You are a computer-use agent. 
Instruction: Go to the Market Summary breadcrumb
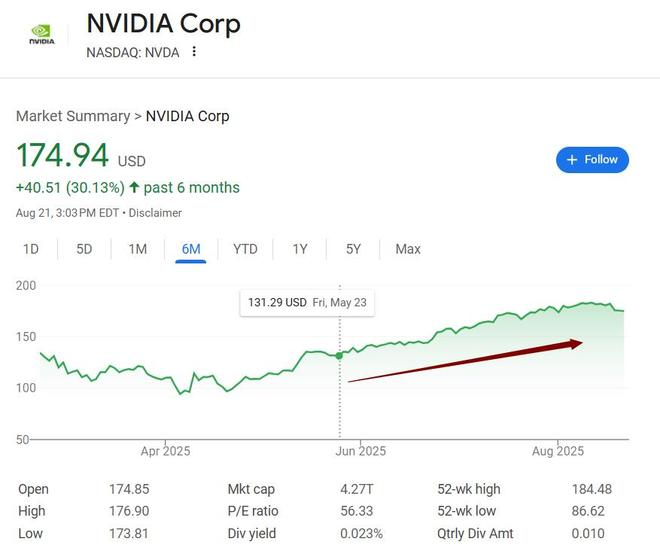coord(73,116)
